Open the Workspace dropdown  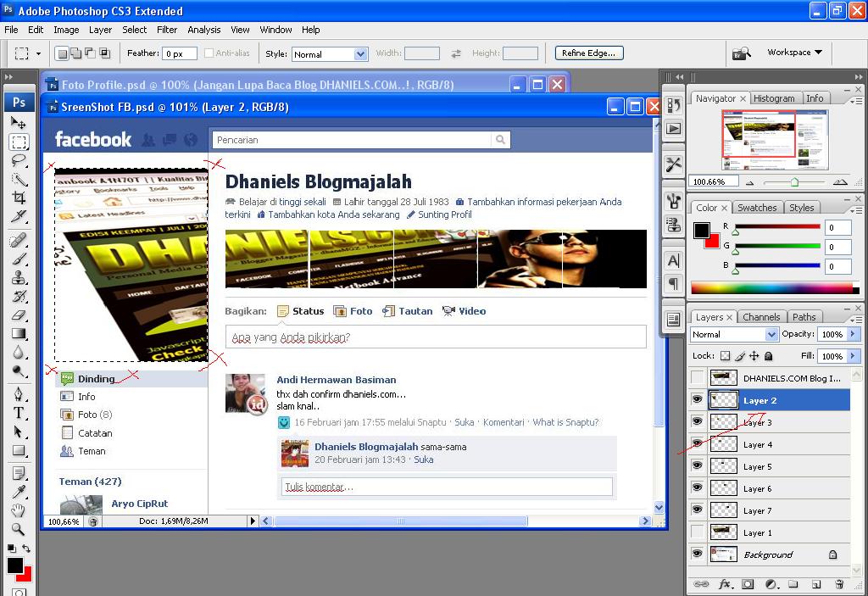click(x=794, y=52)
